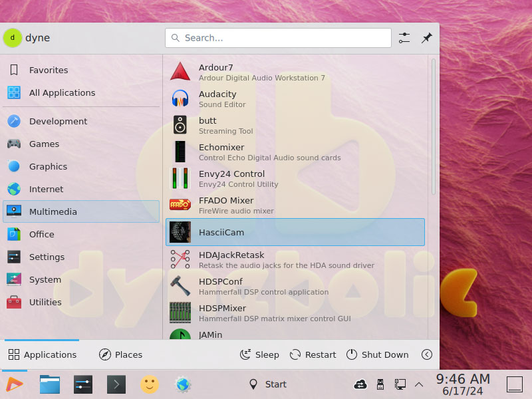Click the application launcher taskbar icon
532x399 pixels.
coord(15,384)
